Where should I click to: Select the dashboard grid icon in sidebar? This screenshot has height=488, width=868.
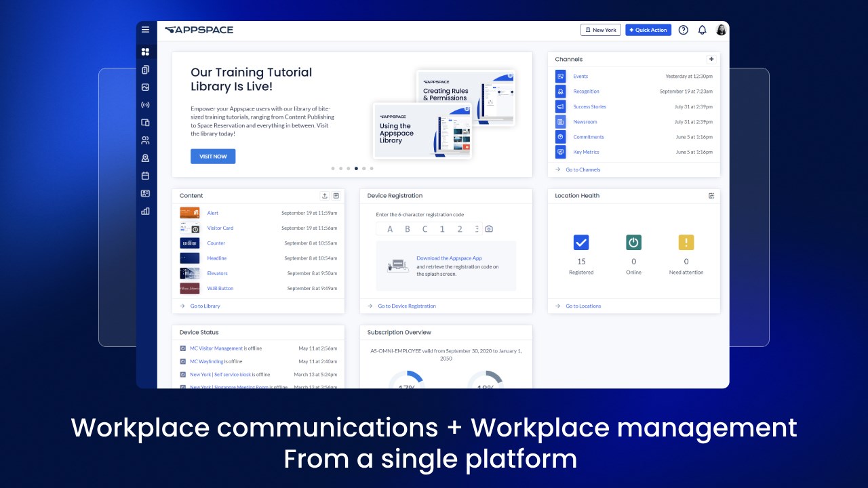[x=145, y=52]
